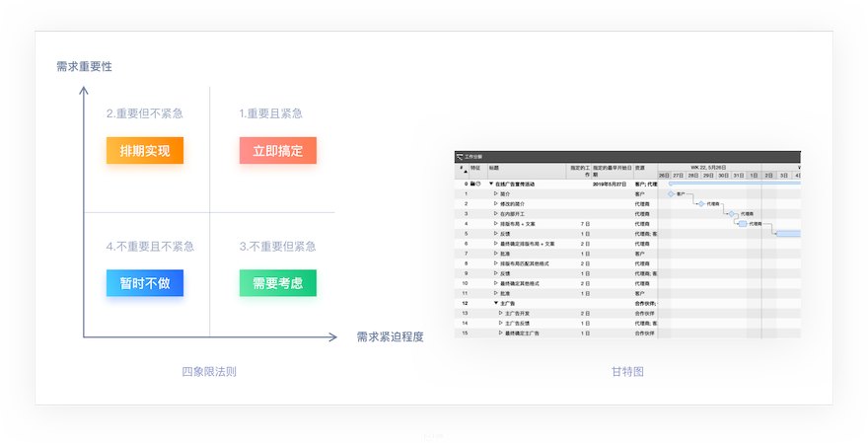Click the calendar feature icon in row 0

pyautogui.click(x=472, y=184)
